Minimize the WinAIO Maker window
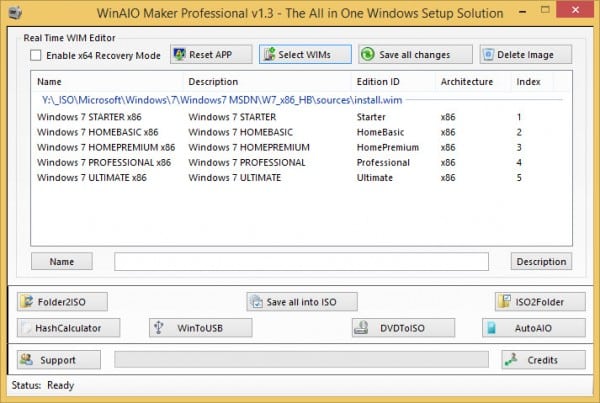This screenshot has height=403, width=600. point(522,11)
